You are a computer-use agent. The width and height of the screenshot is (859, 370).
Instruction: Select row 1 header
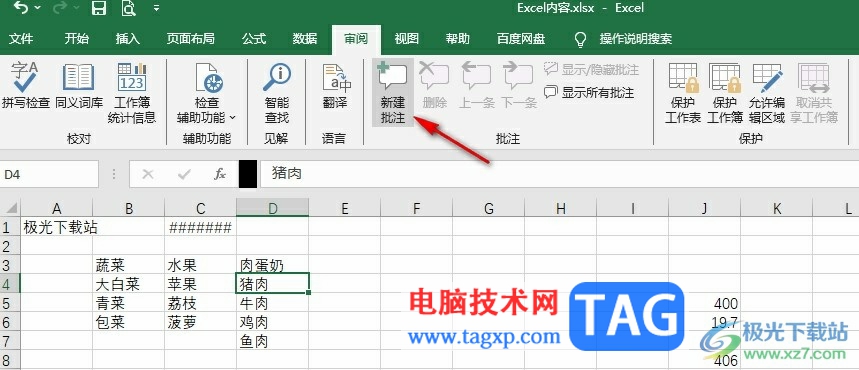[x=10, y=227]
